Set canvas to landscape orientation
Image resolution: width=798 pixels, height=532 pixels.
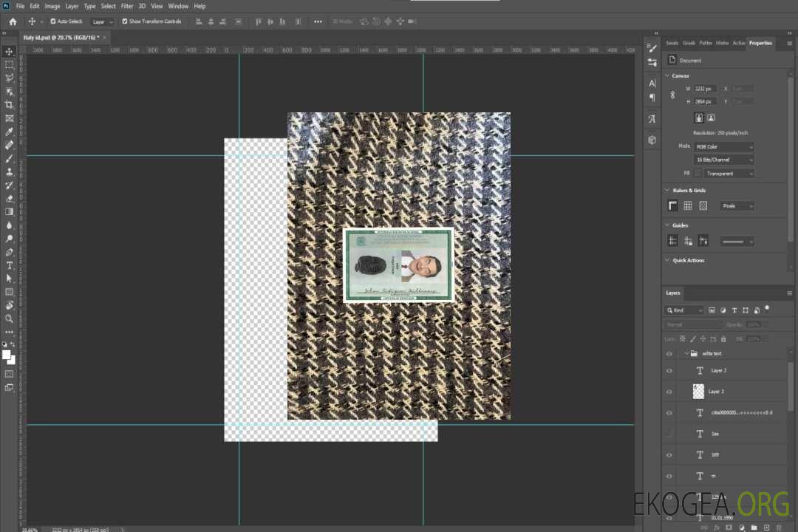711,117
